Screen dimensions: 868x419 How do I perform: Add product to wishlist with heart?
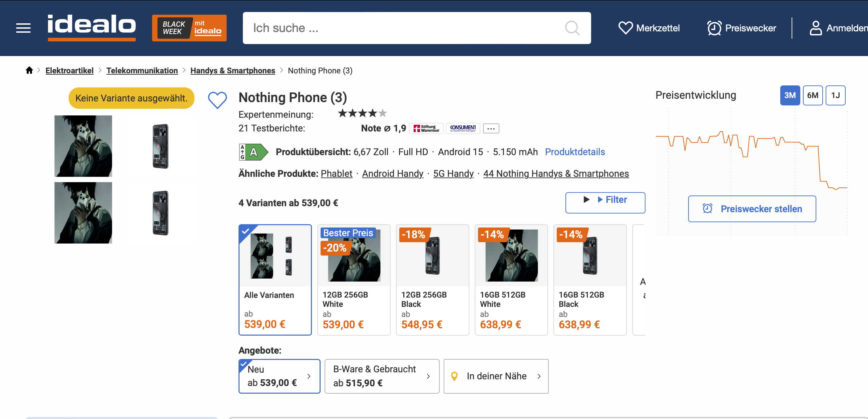218,100
